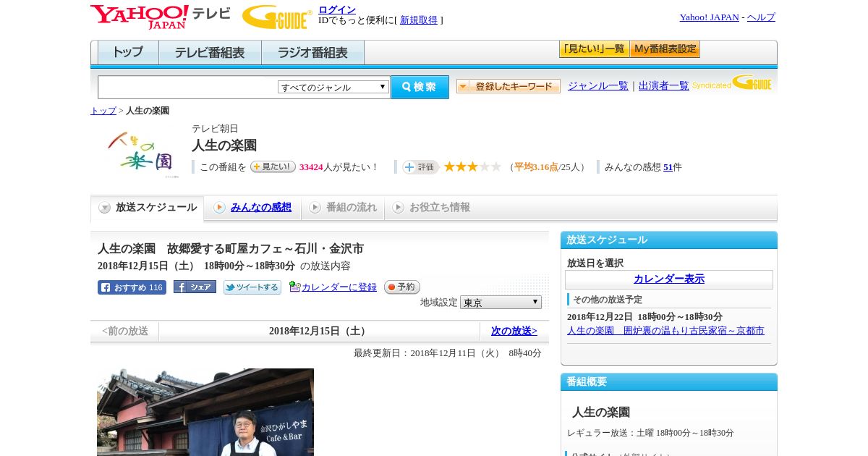Open the ログイン link
The width and height of the screenshot is (868, 456).
click(x=337, y=9)
